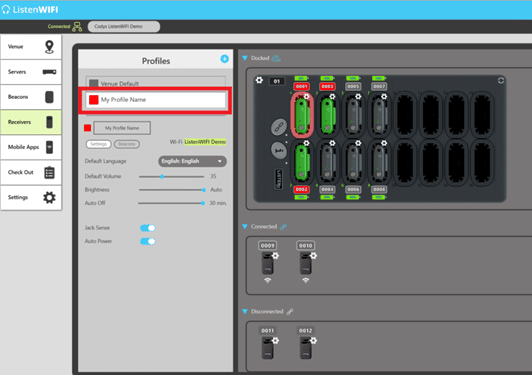The image size is (532, 375).
Task: Click the Codys ListenWIFI Demo venue button
Action: (124, 26)
